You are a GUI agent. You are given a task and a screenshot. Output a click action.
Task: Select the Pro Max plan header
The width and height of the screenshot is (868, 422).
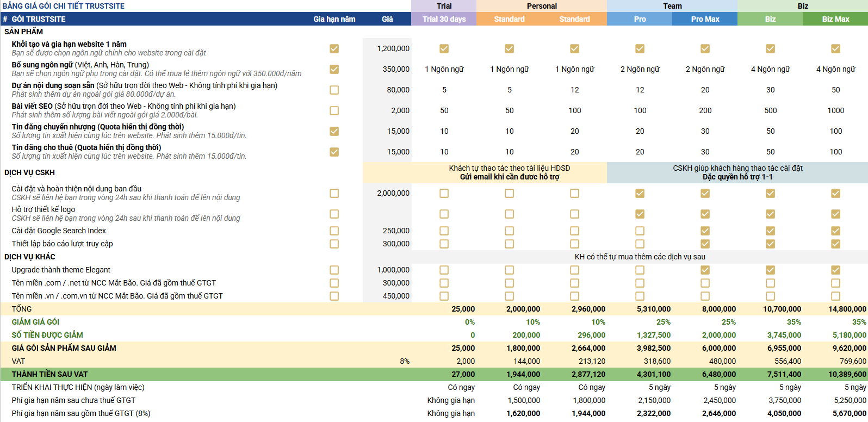[x=705, y=19]
